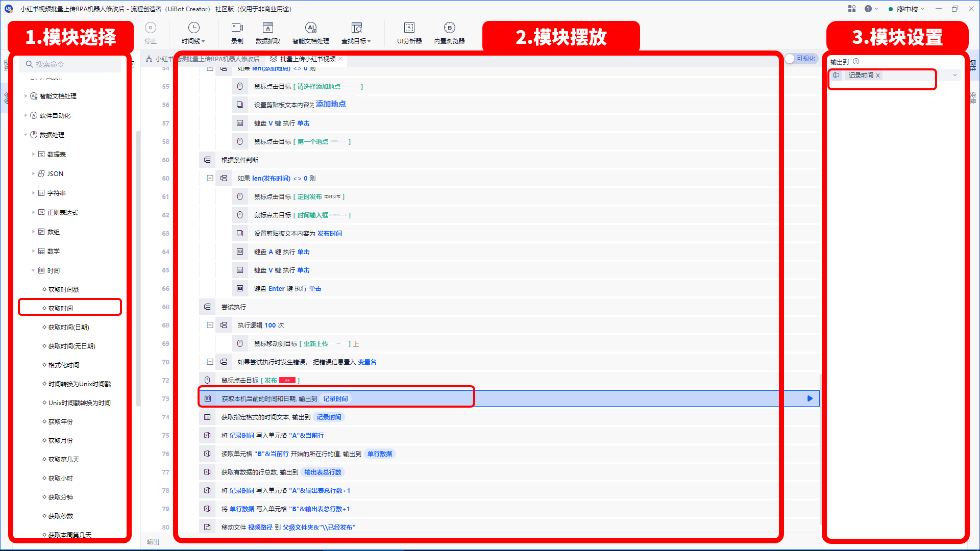Expand the 正则表达式 tree node
The height and width of the screenshot is (551, 980).
(34, 212)
